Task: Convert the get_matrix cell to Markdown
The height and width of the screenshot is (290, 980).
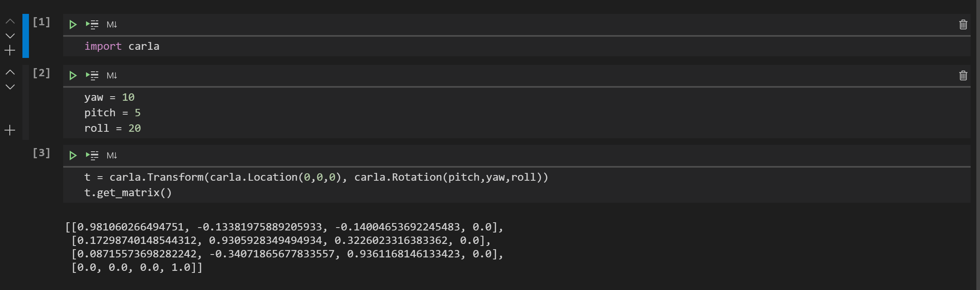Action: point(111,155)
